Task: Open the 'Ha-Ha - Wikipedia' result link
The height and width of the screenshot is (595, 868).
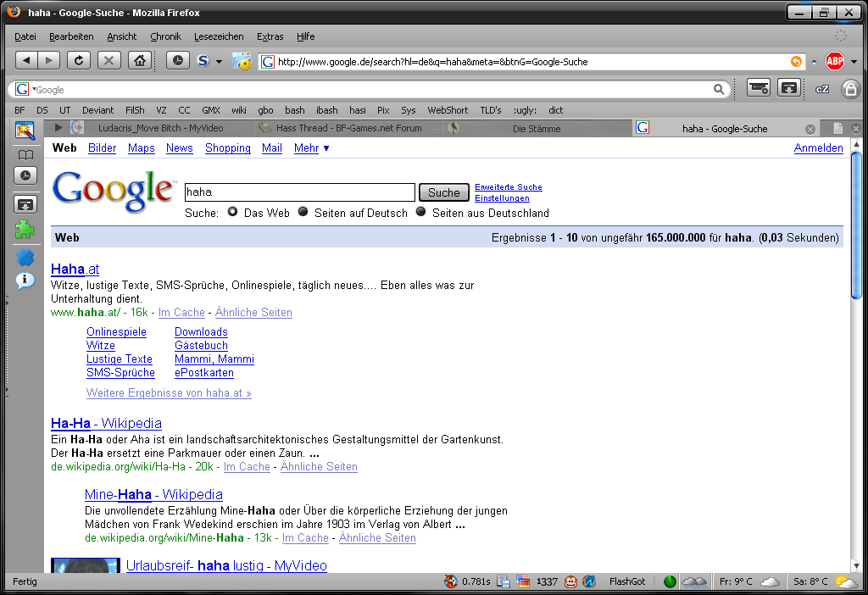Action: [106, 424]
